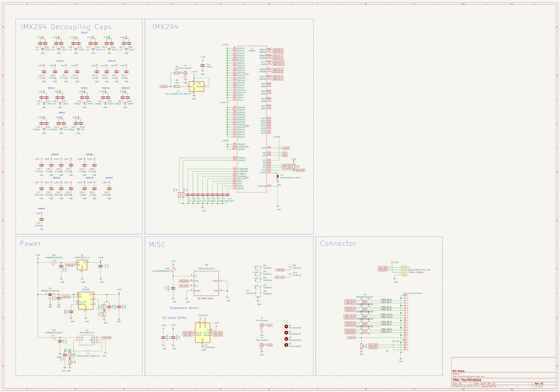Select the TCA9406DC level shifter symbol
The width and height of the screenshot is (560, 392).
(202, 332)
